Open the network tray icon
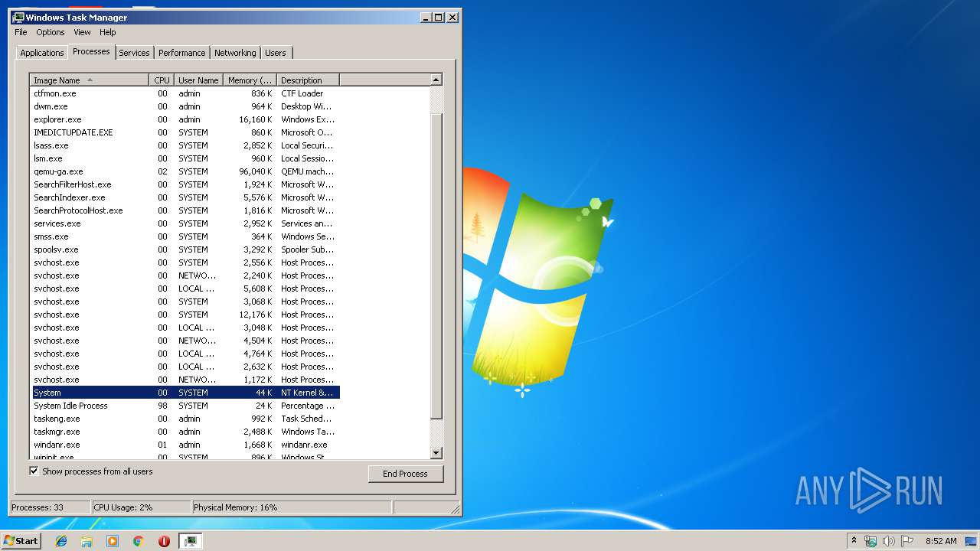980x551 pixels. [x=871, y=541]
